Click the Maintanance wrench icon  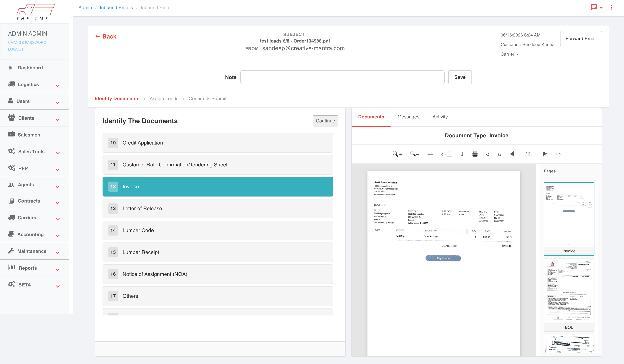(11, 251)
